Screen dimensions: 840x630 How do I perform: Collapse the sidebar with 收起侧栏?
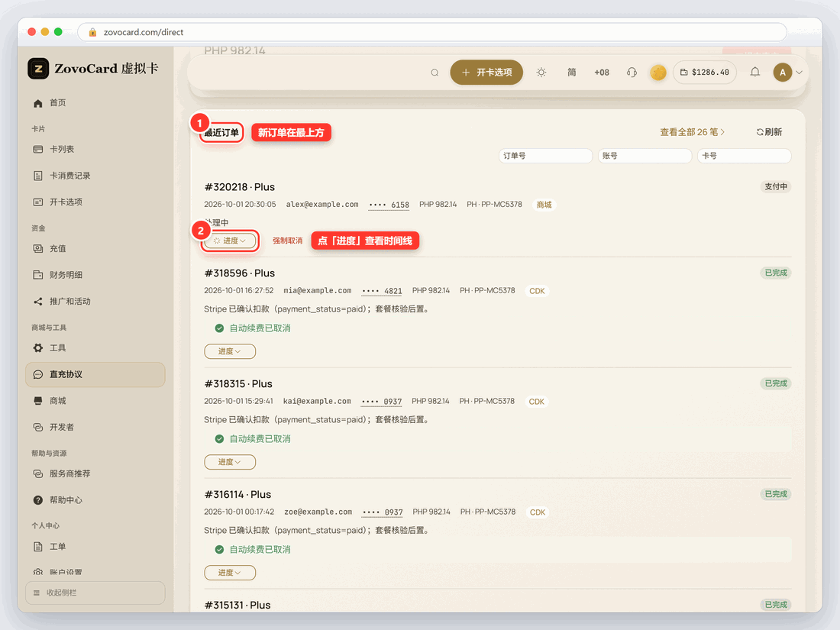point(95,593)
